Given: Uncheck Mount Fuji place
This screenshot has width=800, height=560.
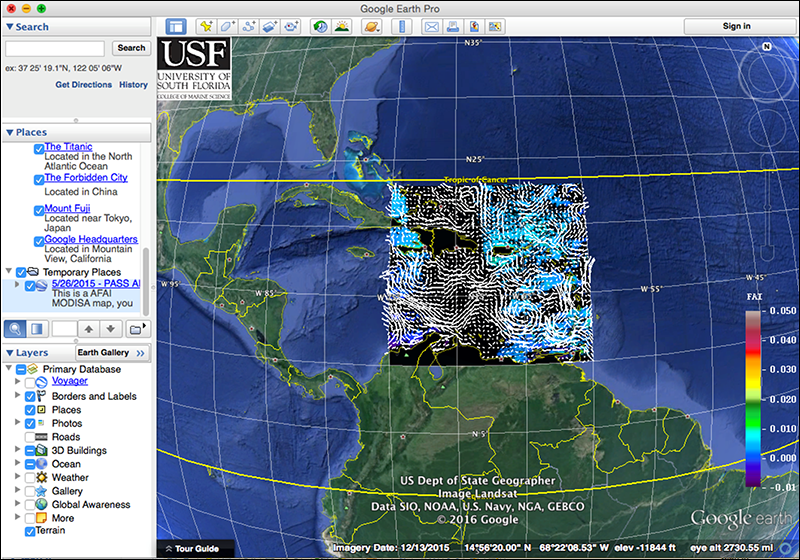Looking at the screenshot, I should point(39,210).
